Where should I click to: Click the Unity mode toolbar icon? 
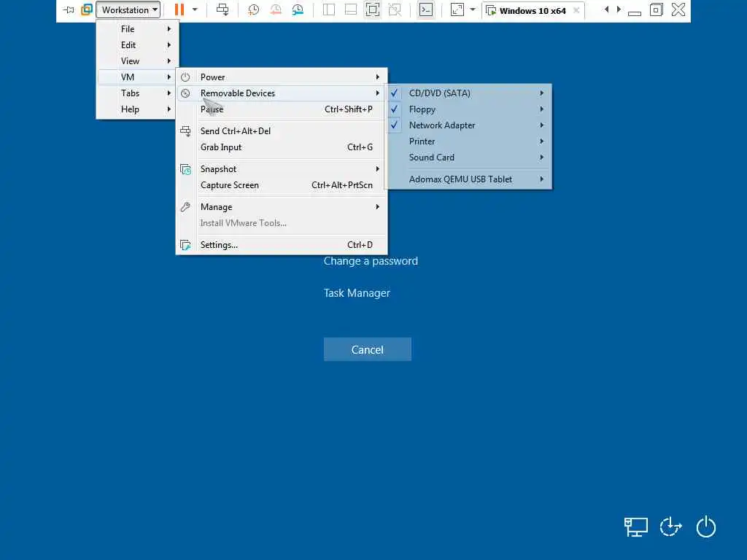pyautogui.click(x=395, y=9)
